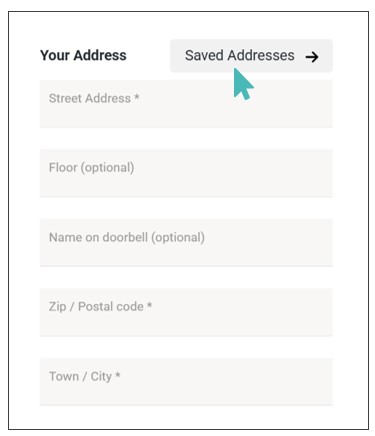Click the Saved Addresses text label
The image size is (375, 436).
click(x=240, y=55)
